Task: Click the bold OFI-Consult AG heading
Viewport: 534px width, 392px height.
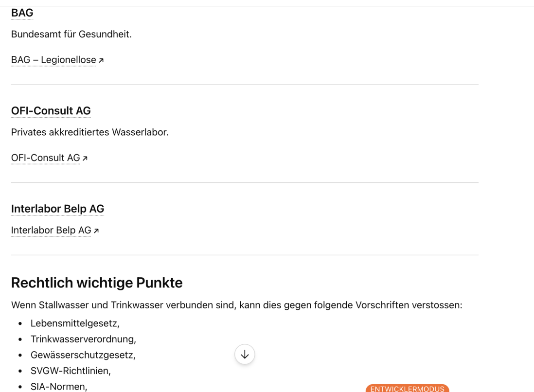Action: click(51, 111)
